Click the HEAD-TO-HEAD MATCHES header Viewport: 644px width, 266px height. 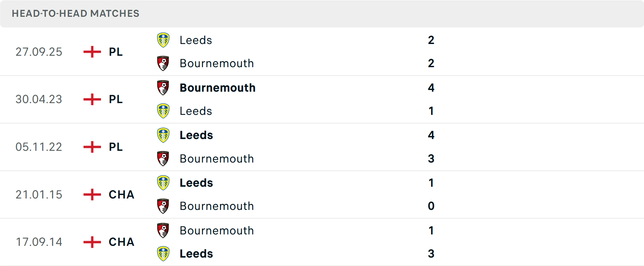(75, 14)
